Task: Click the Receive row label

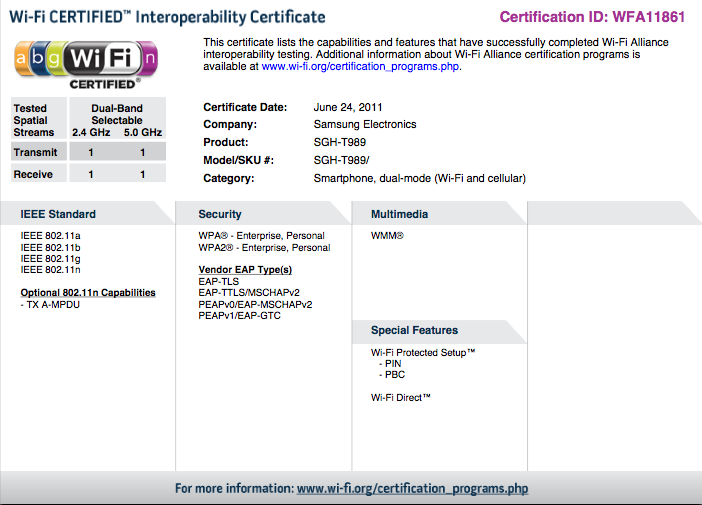Action: point(34,174)
